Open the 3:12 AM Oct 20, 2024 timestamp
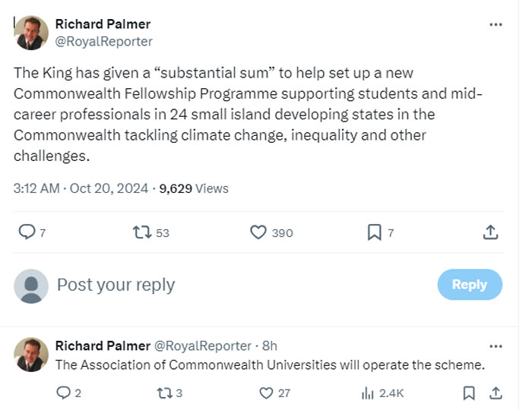The width and height of the screenshot is (532, 410). (x=80, y=188)
